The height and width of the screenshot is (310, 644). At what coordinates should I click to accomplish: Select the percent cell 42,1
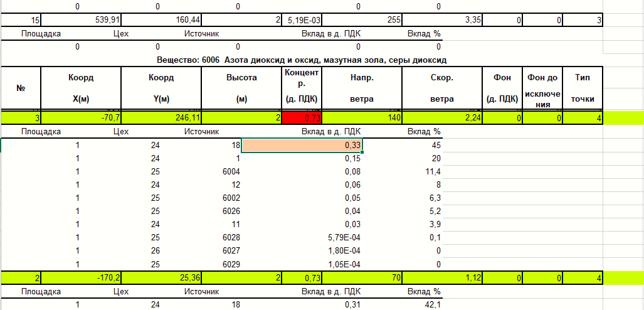pyautogui.click(x=431, y=304)
